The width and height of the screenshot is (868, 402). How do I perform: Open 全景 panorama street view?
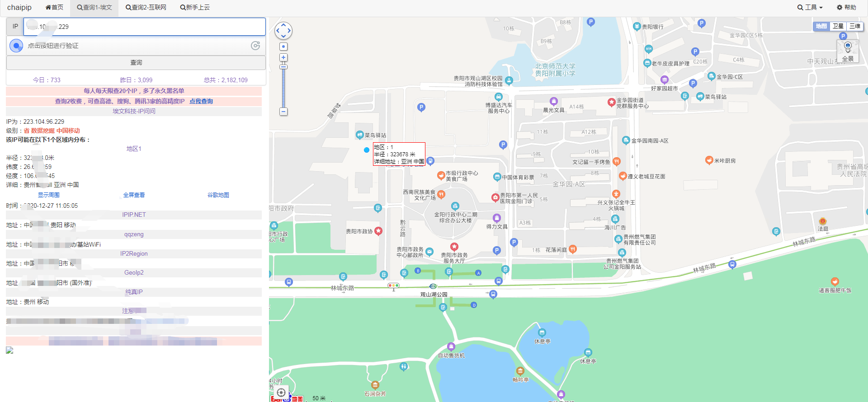848,51
